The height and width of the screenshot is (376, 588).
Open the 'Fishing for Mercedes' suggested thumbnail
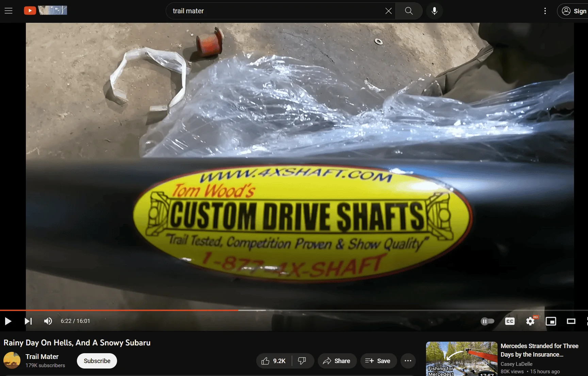tap(462, 359)
